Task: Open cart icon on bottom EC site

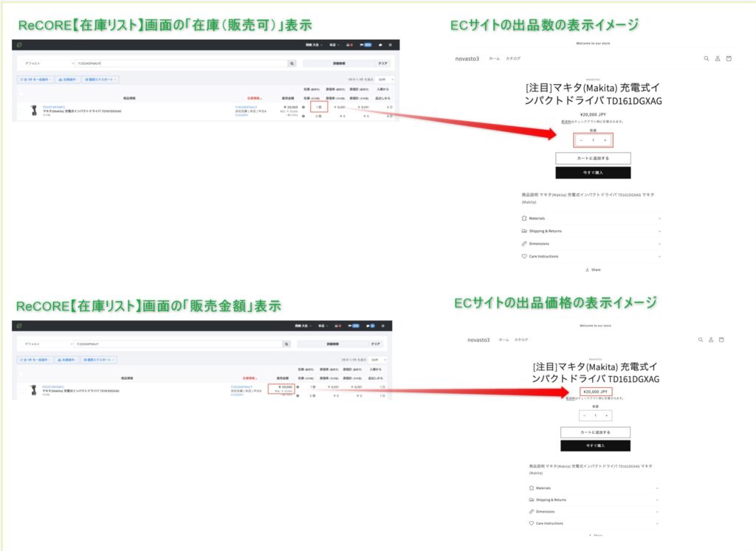Action: point(721,339)
